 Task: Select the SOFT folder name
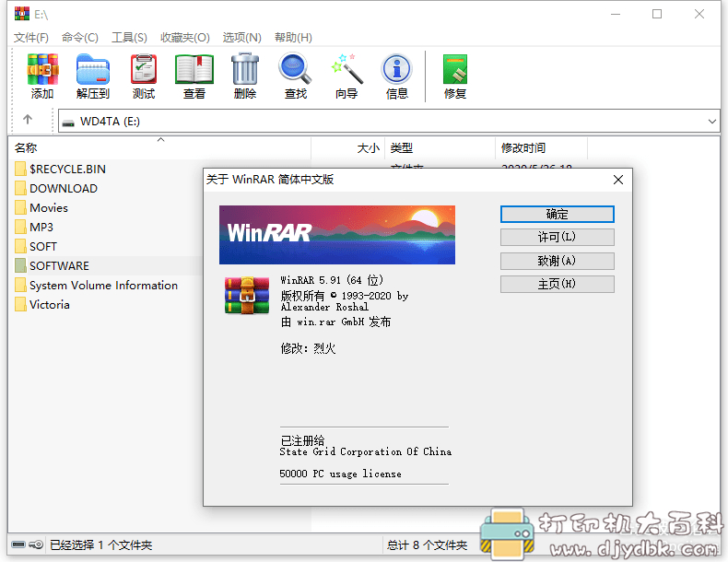coord(43,247)
